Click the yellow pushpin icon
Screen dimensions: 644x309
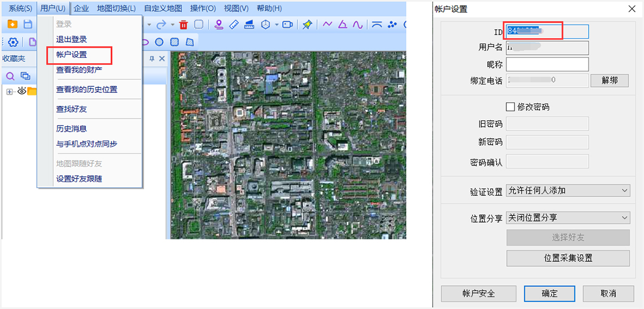click(x=307, y=24)
